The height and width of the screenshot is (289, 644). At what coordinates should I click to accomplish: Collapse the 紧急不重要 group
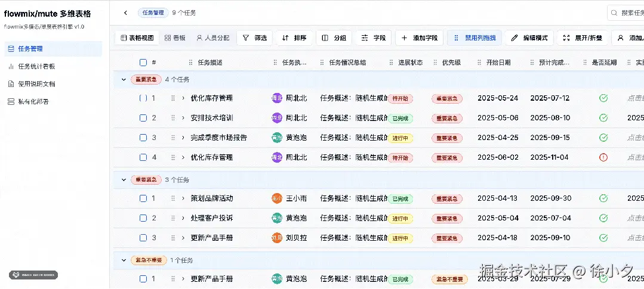(x=124, y=260)
